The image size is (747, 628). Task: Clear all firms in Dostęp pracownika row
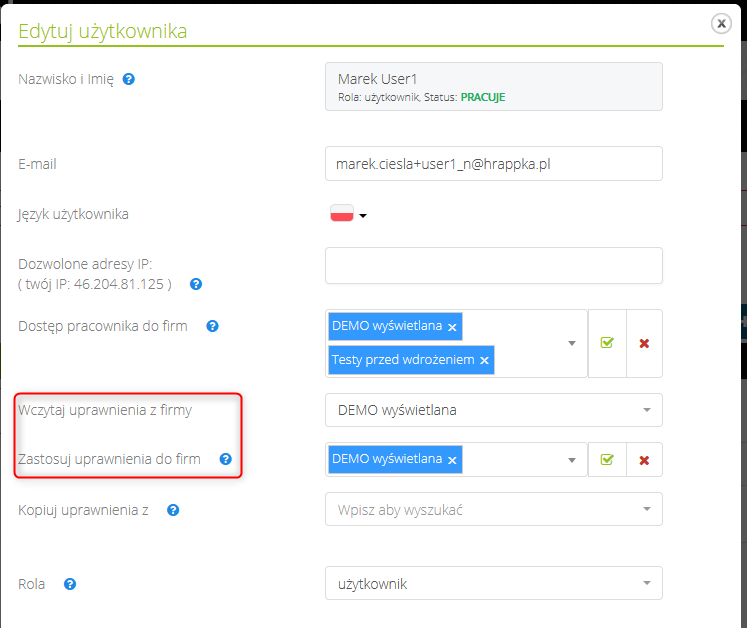(644, 343)
